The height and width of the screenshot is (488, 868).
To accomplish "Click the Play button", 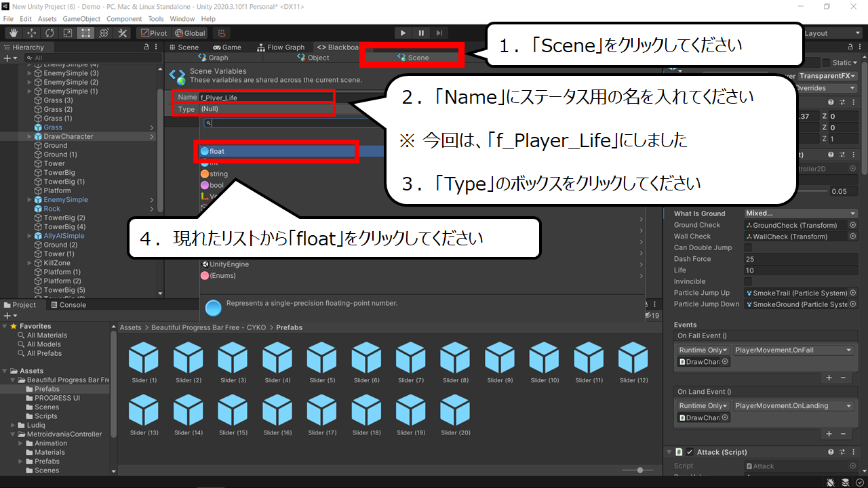I will [403, 33].
